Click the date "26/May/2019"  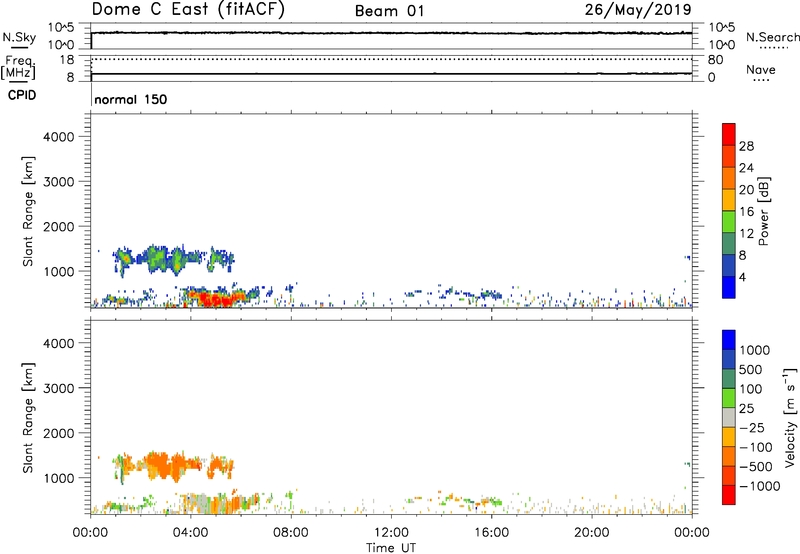click(x=638, y=10)
